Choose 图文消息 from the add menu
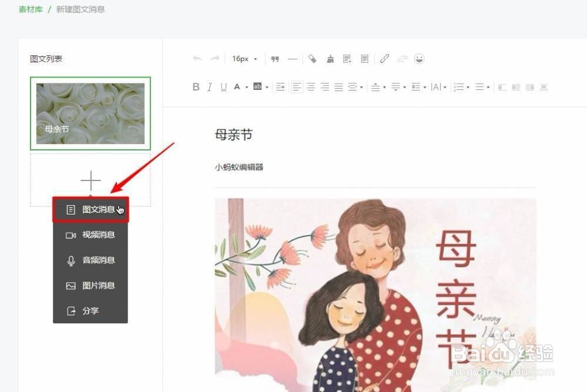The width and height of the screenshot is (587, 392). pyautogui.click(x=90, y=210)
